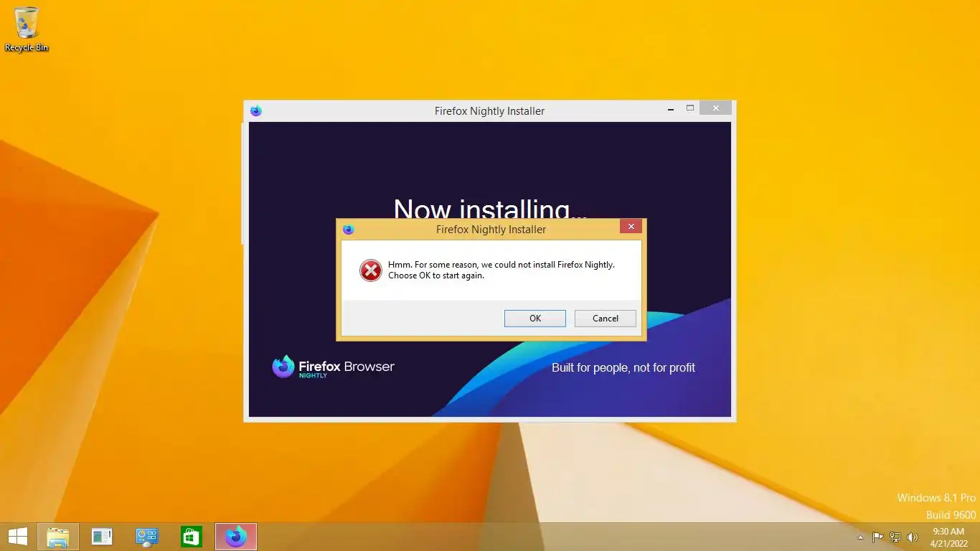Open the Action Center flag icon
This screenshot has width=980, height=551.
click(x=877, y=537)
